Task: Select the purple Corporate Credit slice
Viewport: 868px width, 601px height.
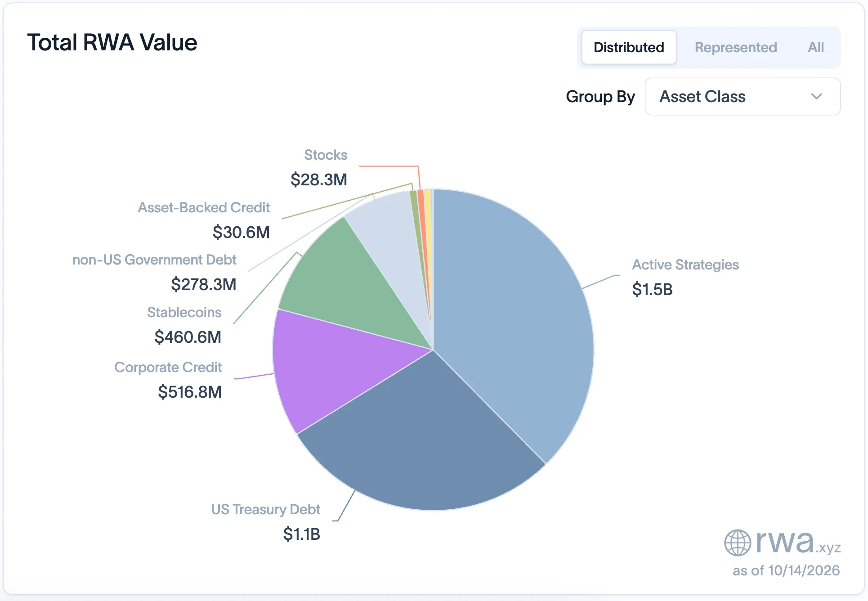Action: (x=324, y=364)
